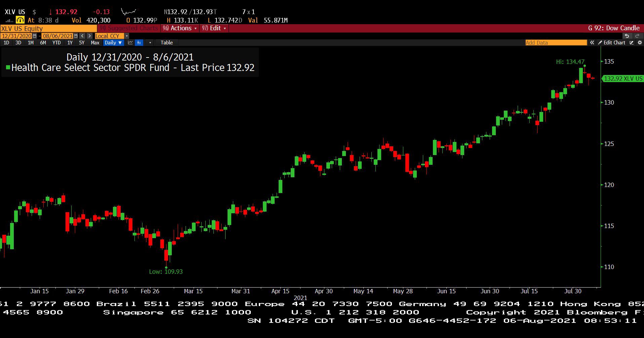Select the 1M range tab
Screen dimensions: 644x338
point(31,43)
